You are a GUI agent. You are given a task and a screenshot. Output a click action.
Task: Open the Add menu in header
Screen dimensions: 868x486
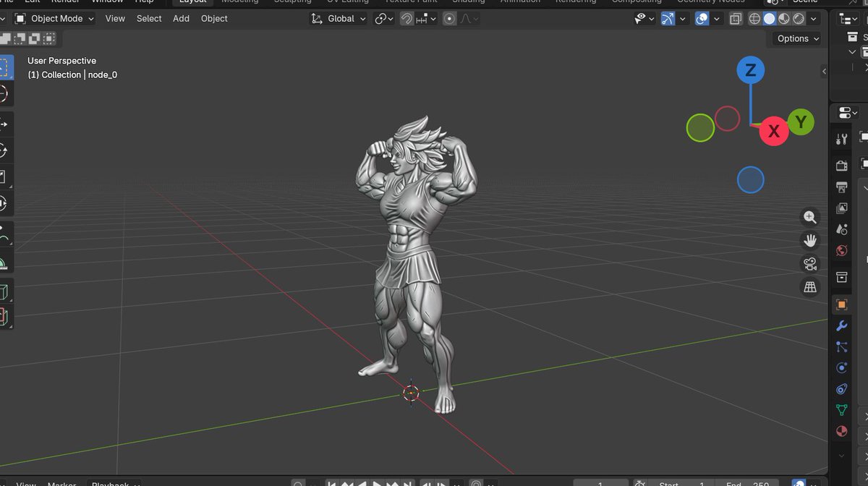pos(181,19)
